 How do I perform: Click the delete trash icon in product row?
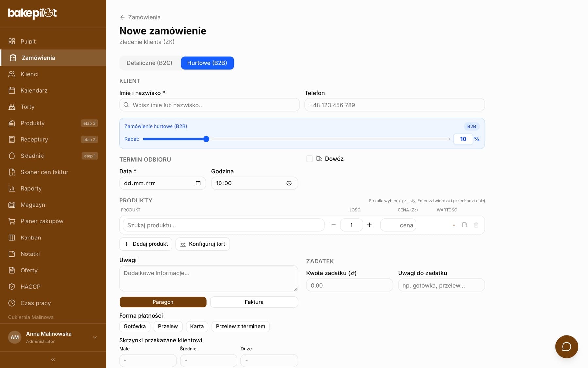(476, 225)
